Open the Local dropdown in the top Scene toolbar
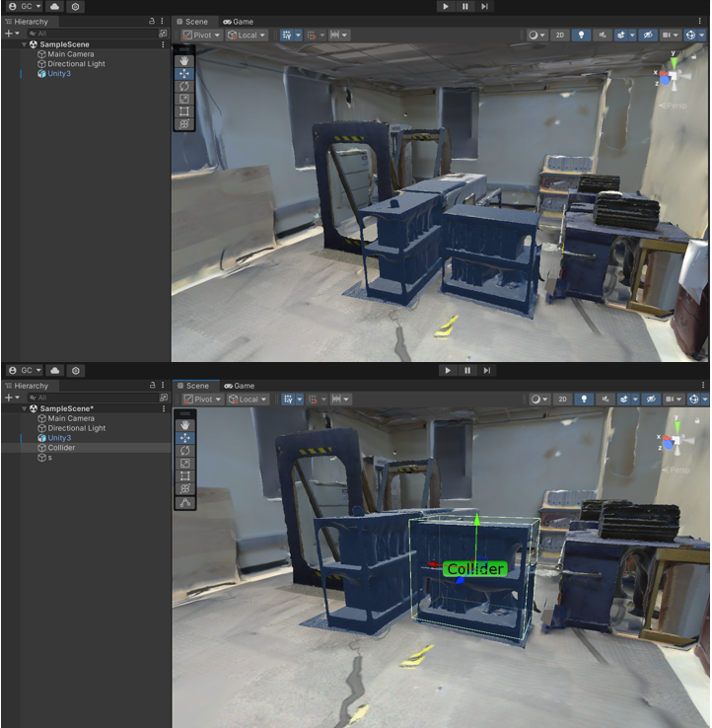Viewport: 712px width, 728px height. coord(247,36)
